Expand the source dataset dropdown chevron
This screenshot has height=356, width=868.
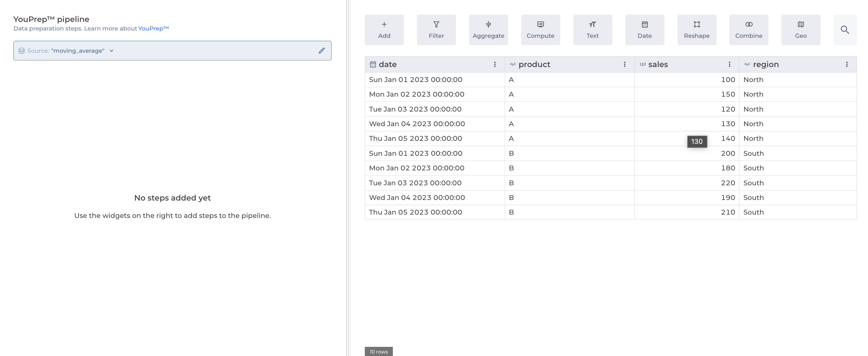(112, 51)
